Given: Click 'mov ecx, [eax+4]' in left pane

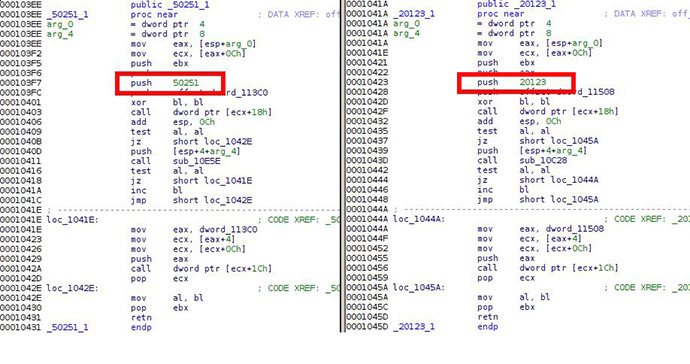Looking at the screenshot, I should point(183,239).
